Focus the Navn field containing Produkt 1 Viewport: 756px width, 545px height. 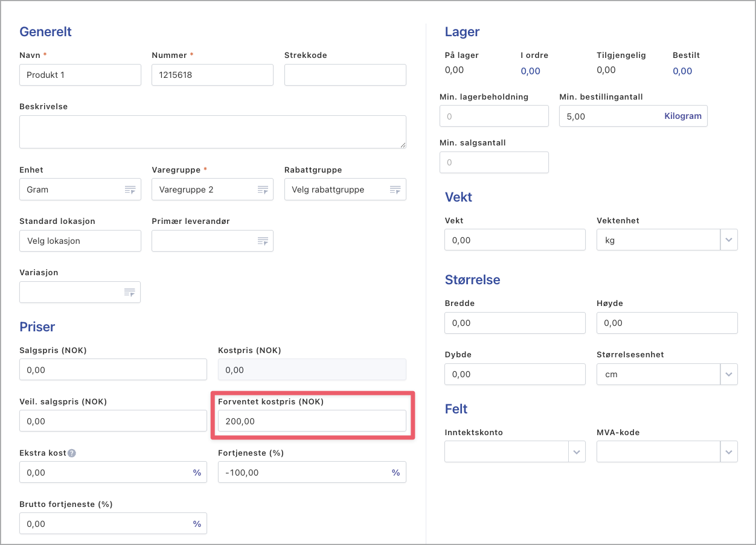click(80, 75)
